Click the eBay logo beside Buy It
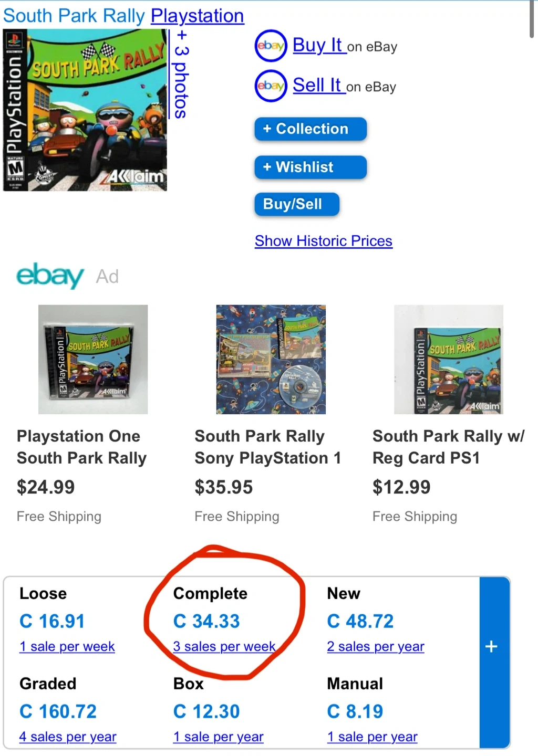 [271, 46]
